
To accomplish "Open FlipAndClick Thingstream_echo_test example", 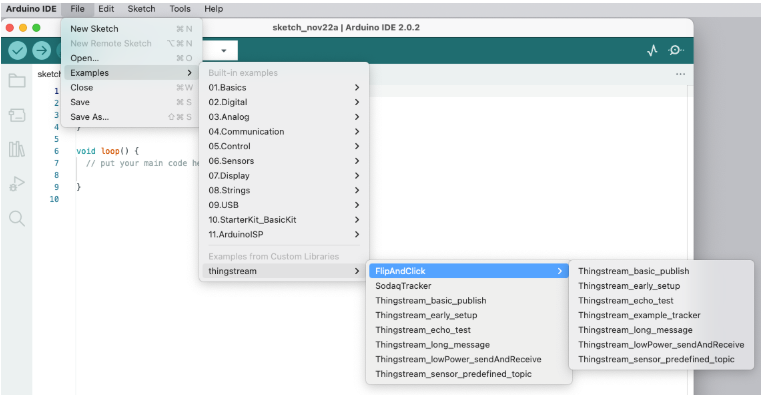I will (661, 301).
